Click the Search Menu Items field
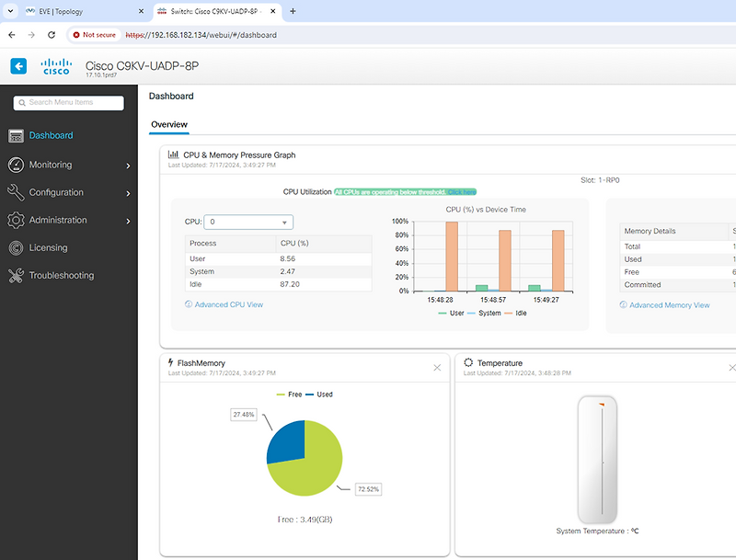 click(x=68, y=102)
